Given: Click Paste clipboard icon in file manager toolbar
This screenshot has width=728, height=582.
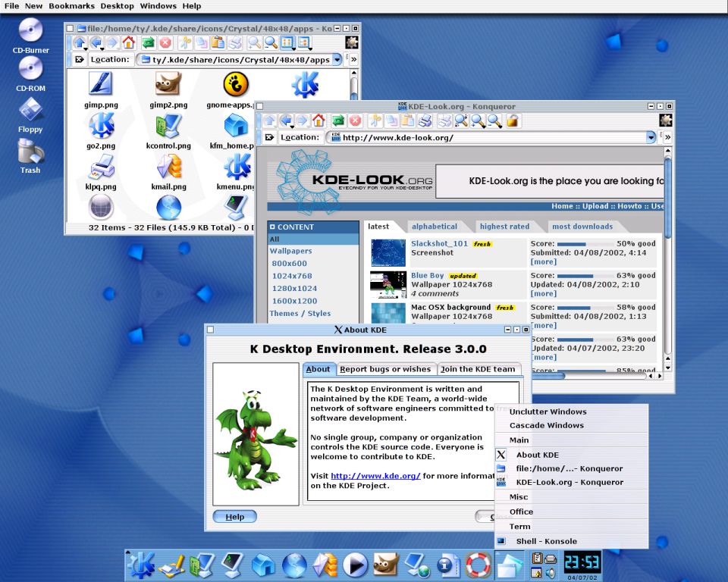Looking at the screenshot, I should [218, 42].
